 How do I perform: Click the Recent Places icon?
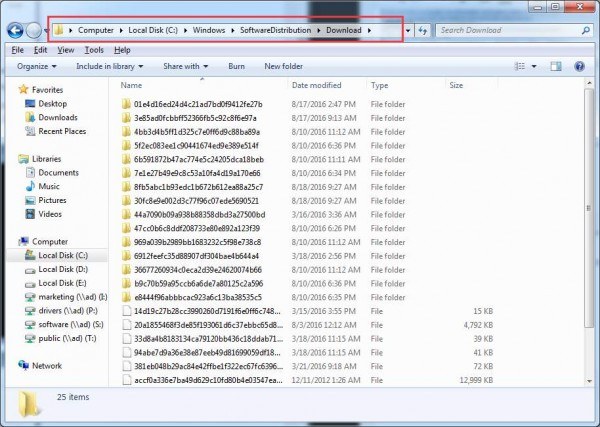(30, 131)
